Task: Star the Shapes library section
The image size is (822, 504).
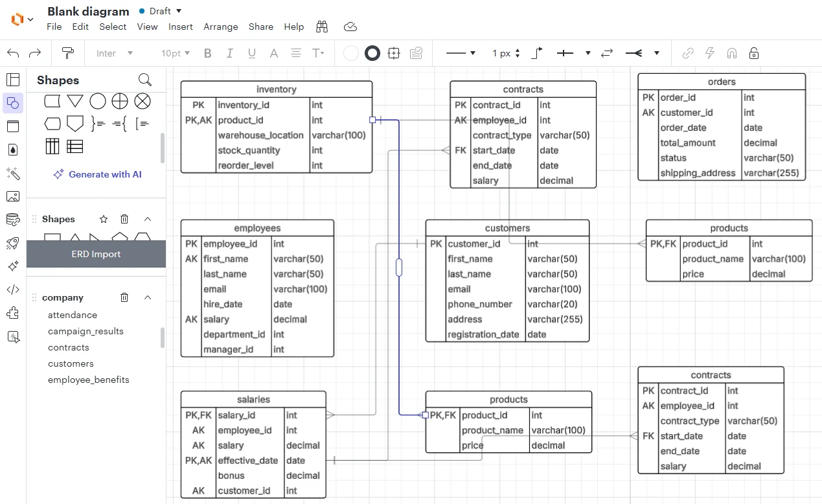Action: tap(103, 219)
